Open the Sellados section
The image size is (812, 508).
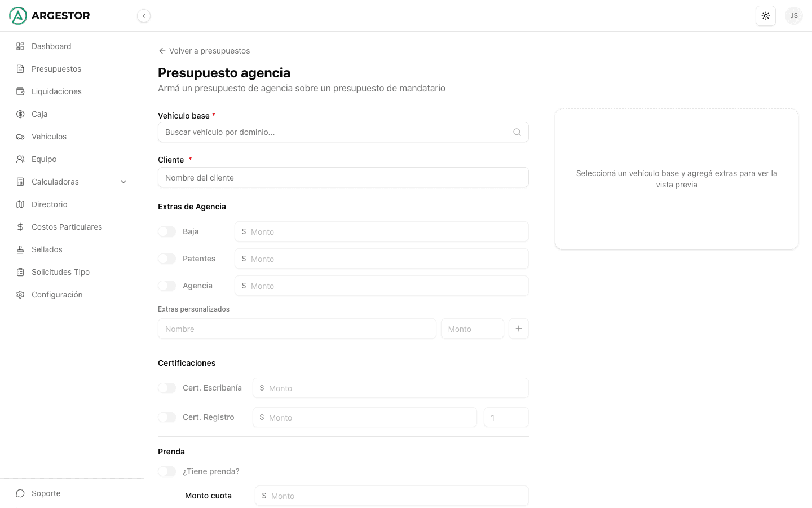[x=46, y=249]
